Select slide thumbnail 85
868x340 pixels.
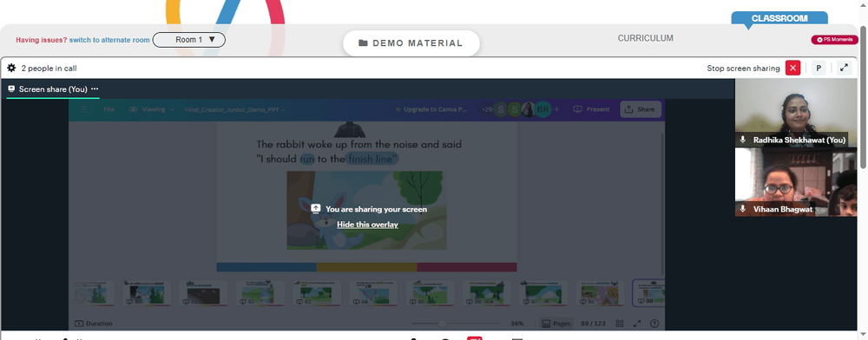(430, 293)
